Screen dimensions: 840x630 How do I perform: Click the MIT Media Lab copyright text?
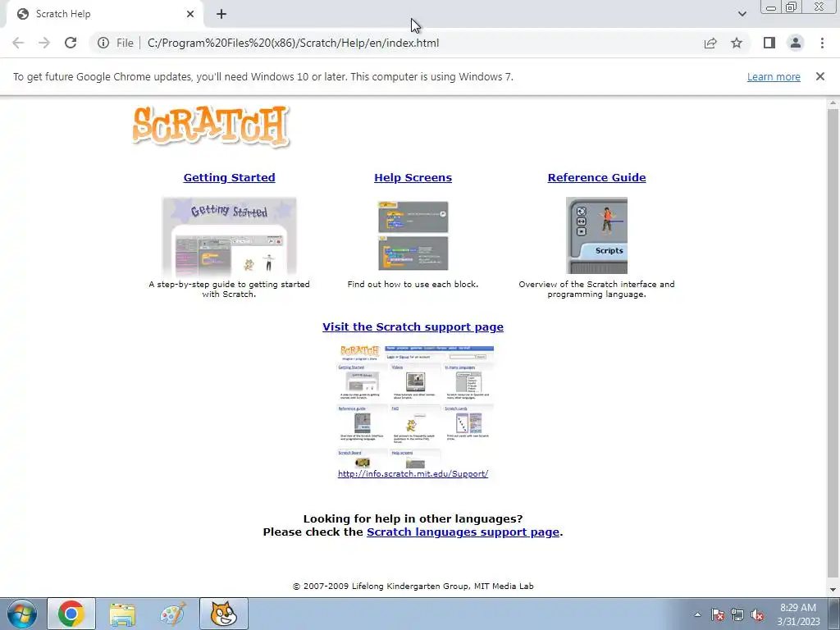413,586
